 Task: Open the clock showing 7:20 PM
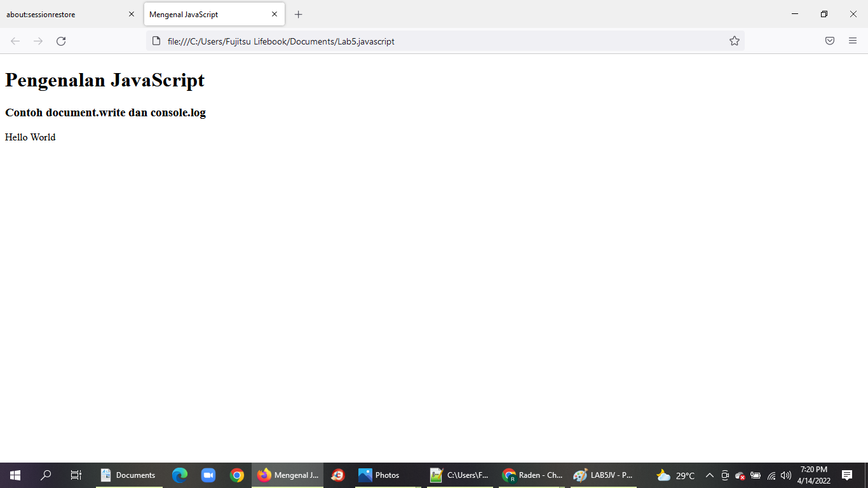click(x=814, y=475)
